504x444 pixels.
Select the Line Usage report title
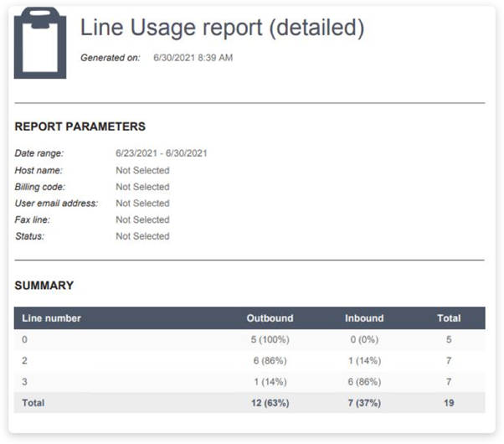tap(222, 28)
